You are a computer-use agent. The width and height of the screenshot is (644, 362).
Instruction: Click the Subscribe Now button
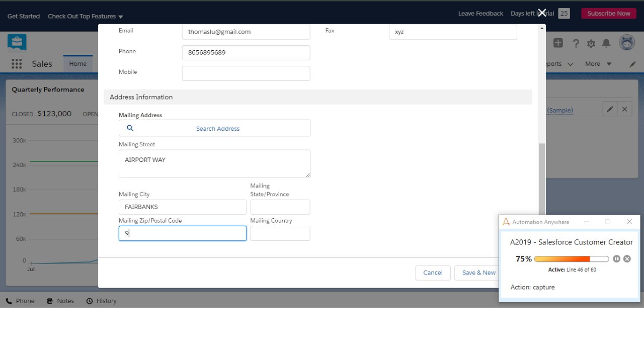608,14
